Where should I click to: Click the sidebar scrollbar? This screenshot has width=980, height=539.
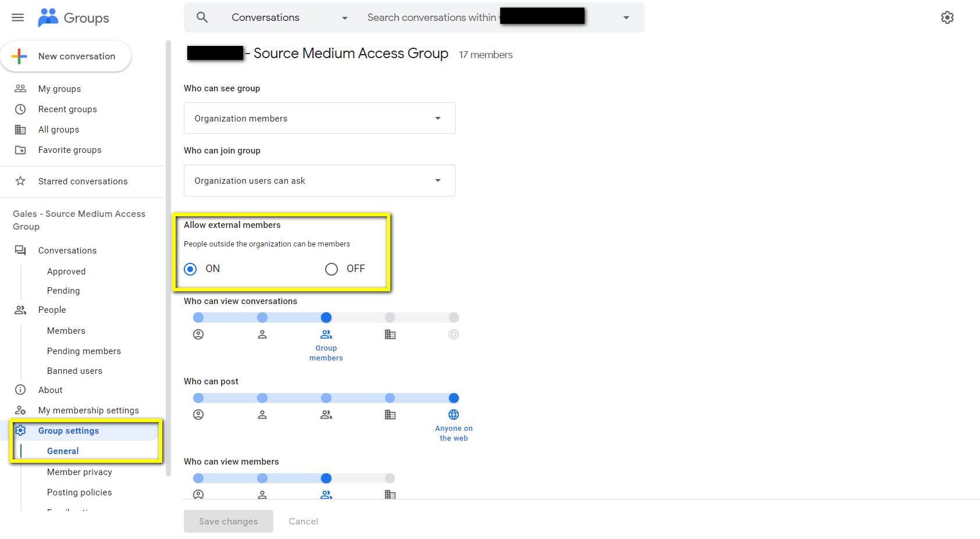click(168, 258)
